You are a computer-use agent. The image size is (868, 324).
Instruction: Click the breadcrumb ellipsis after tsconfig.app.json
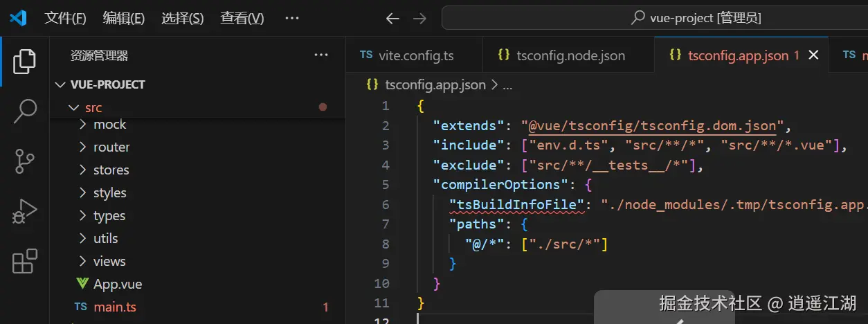(x=507, y=85)
